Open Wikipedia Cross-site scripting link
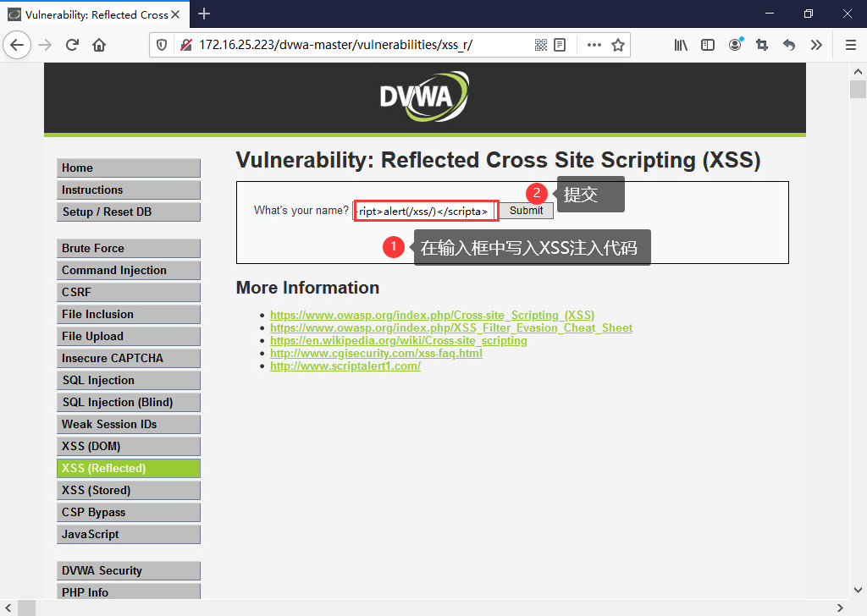This screenshot has height=616, width=867. click(398, 340)
